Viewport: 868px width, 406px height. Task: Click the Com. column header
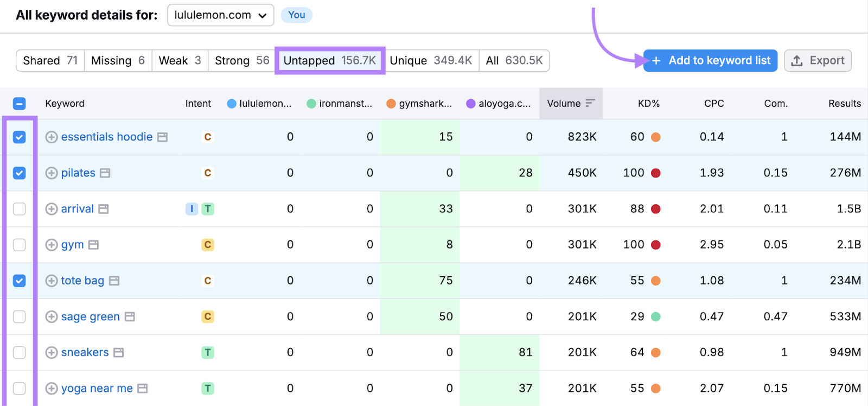pyautogui.click(x=776, y=103)
